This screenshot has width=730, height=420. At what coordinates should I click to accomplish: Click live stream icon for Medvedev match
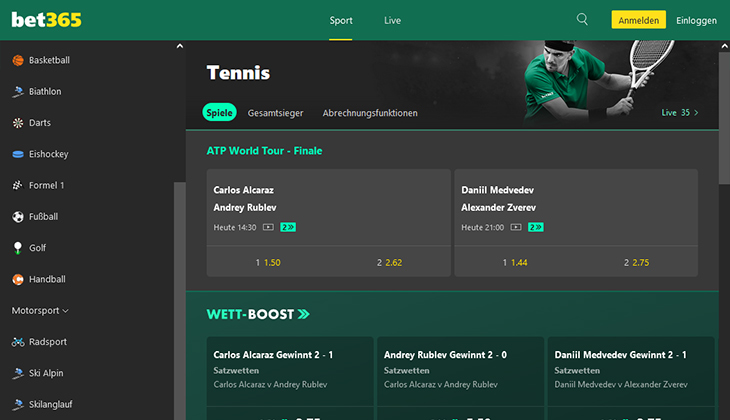(x=516, y=227)
